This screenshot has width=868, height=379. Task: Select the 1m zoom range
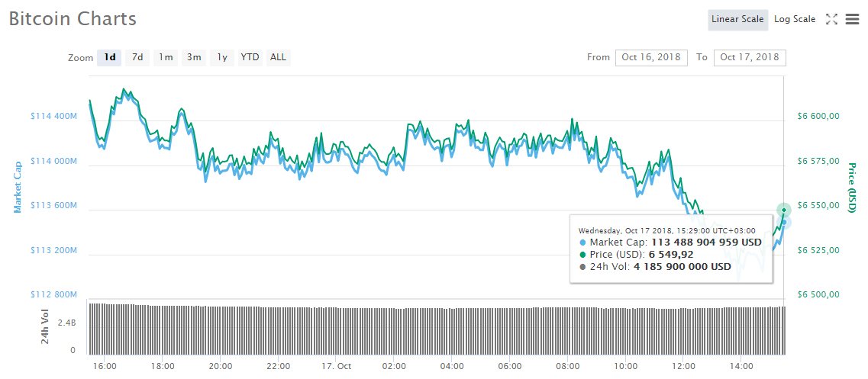166,57
